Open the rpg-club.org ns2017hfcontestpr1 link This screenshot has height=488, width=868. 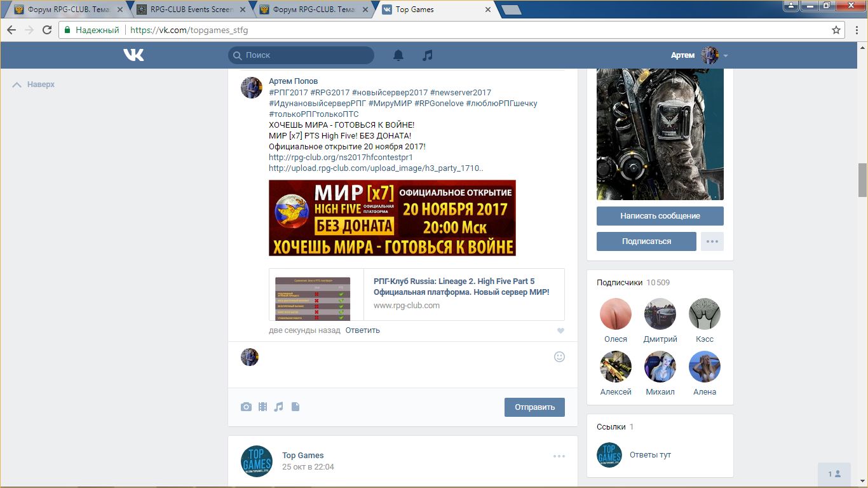point(341,157)
